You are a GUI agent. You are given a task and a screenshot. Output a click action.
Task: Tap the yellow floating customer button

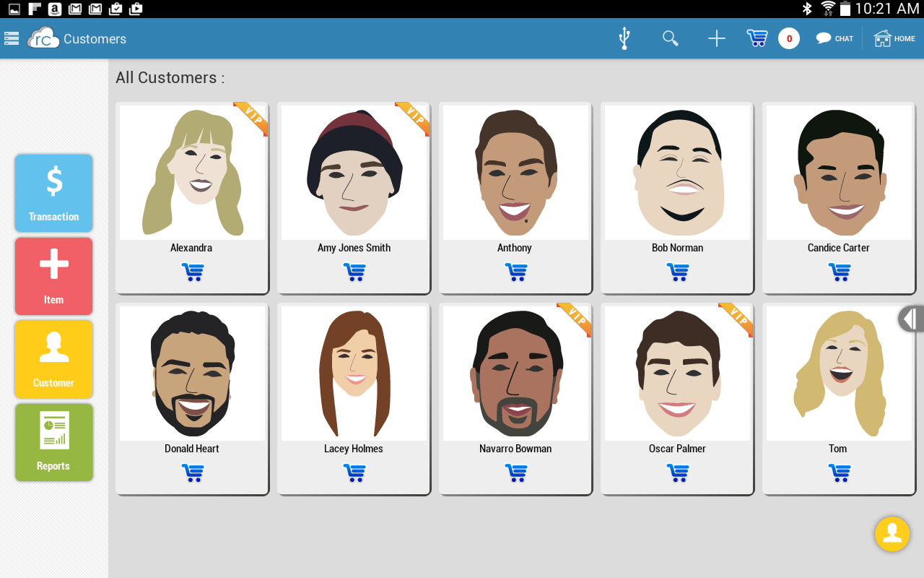coord(892,534)
